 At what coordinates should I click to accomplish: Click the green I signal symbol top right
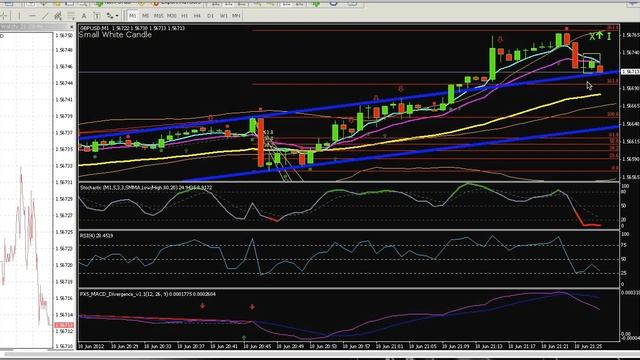[609, 36]
